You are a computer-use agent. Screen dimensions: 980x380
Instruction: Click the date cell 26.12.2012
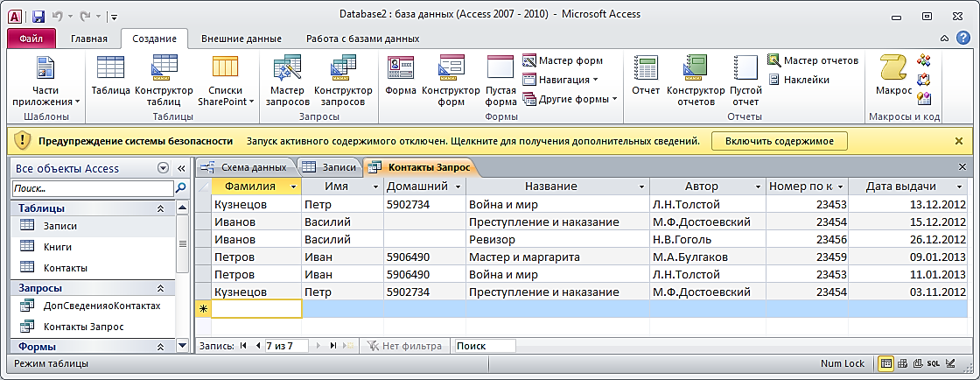[907, 239]
